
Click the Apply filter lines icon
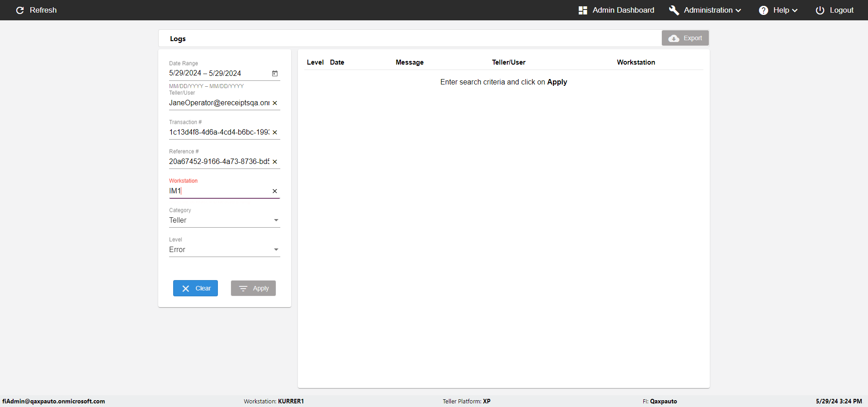click(243, 289)
